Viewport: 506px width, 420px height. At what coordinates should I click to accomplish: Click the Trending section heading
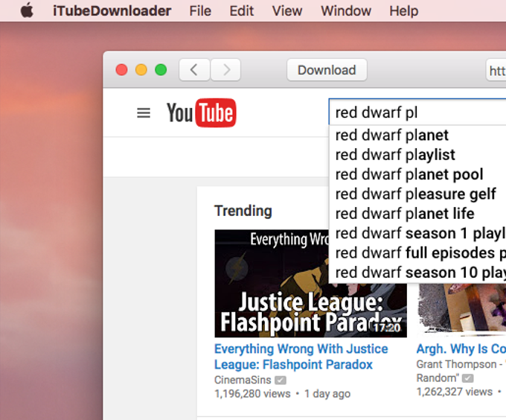pos(243,211)
